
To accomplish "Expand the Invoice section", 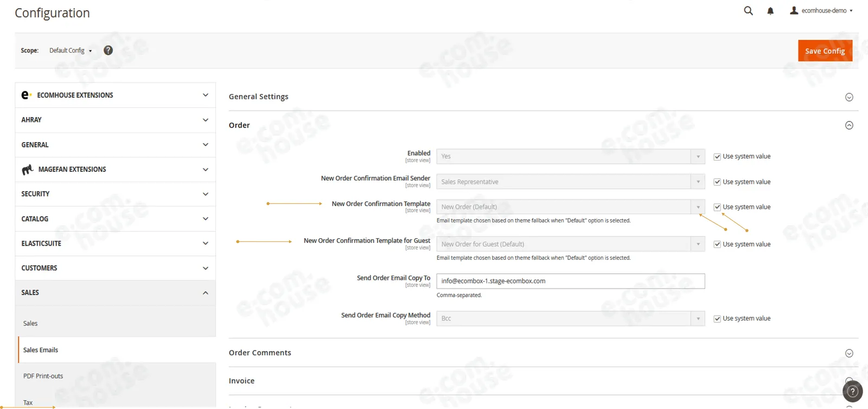I will point(543,381).
